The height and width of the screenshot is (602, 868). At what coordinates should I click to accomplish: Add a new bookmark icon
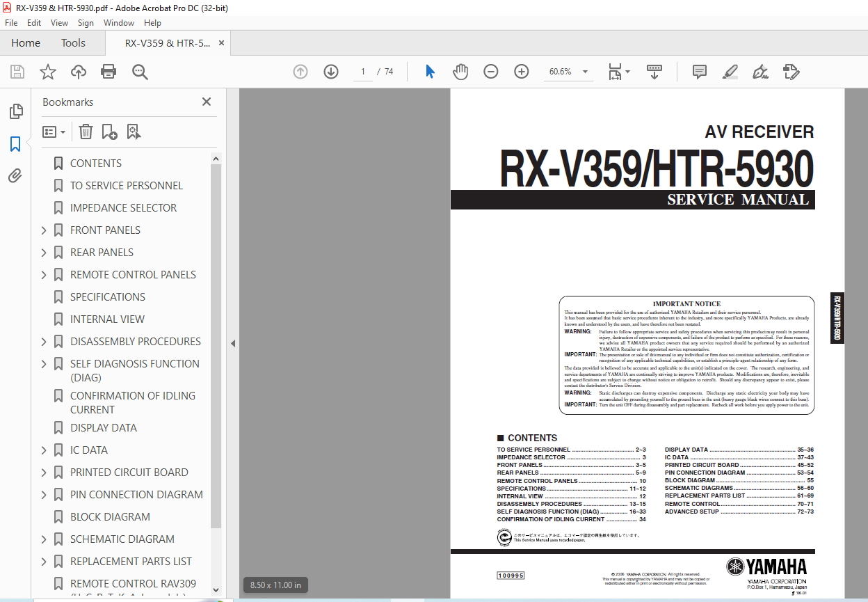(110, 132)
